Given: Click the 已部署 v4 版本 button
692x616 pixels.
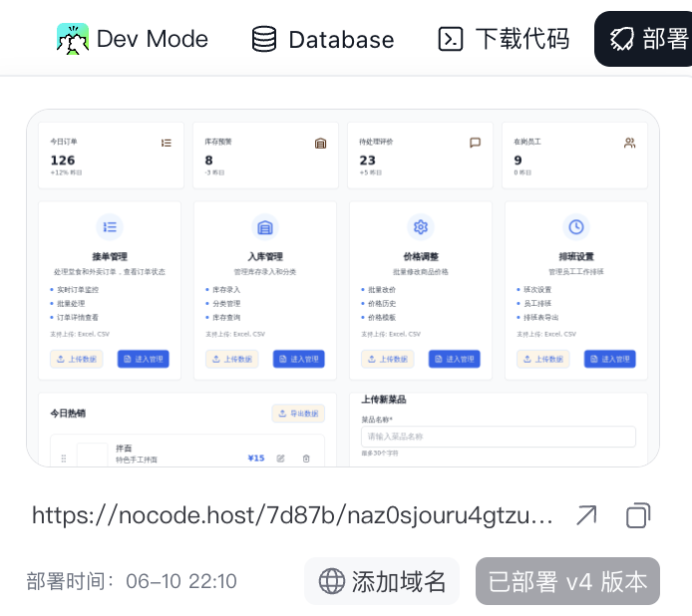Looking at the screenshot, I should [x=567, y=581].
